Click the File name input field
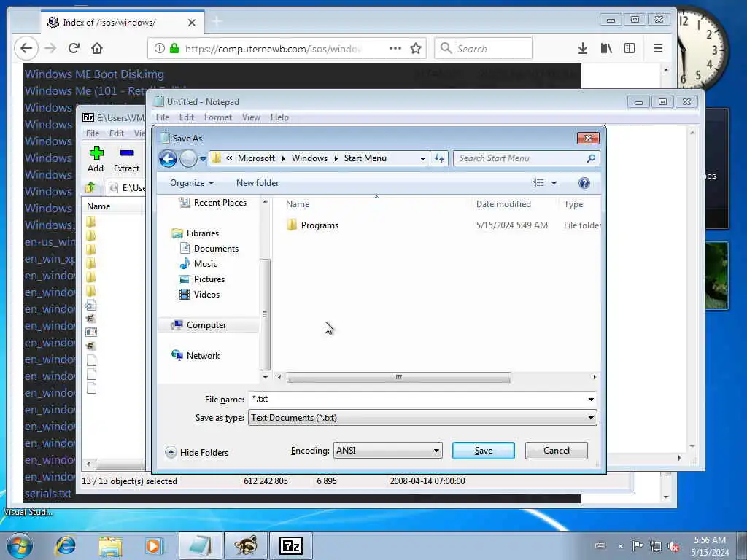This screenshot has height=560, width=747. point(417,399)
